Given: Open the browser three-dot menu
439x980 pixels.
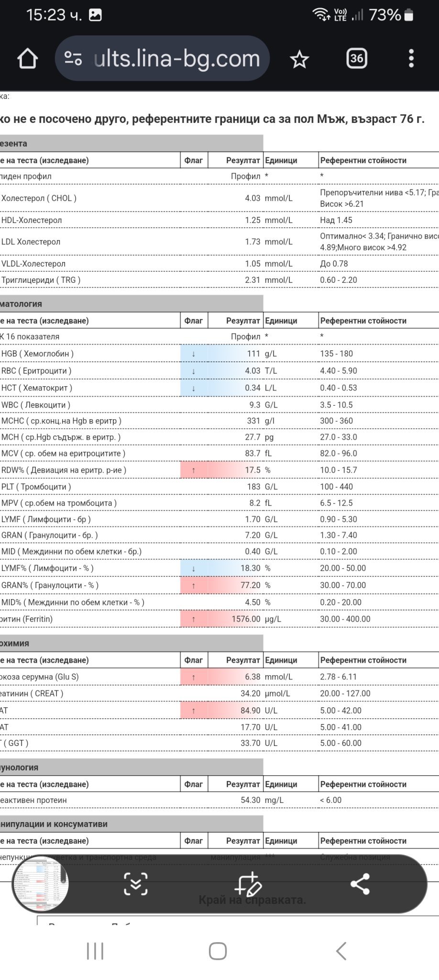Looking at the screenshot, I should [411, 58].
